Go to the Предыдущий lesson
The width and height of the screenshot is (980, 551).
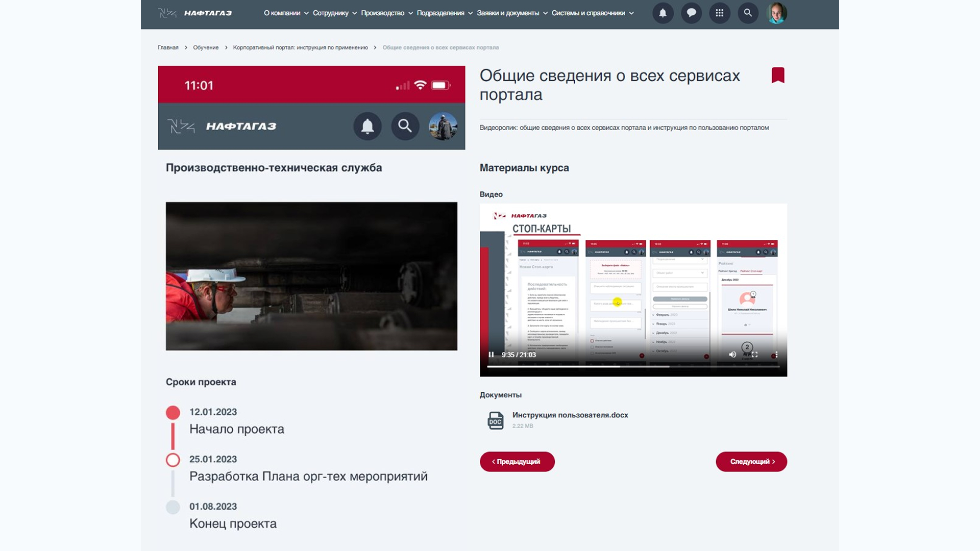[517, 461]
